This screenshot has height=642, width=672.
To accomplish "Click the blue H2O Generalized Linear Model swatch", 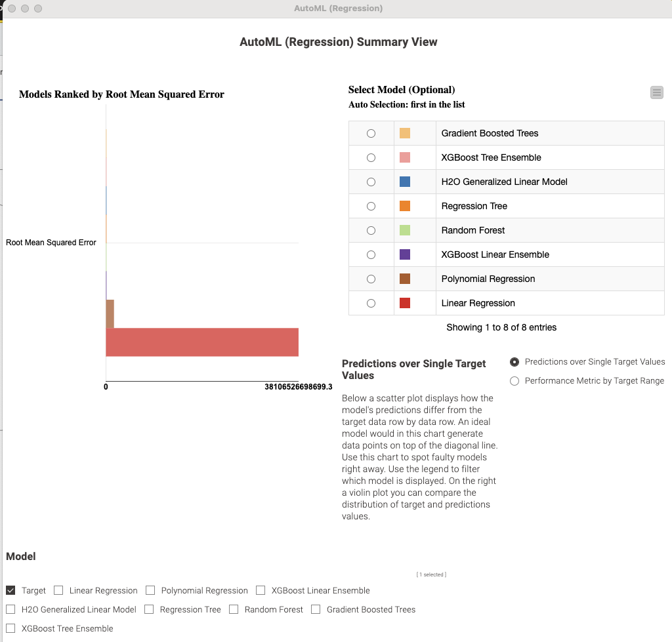I will pyautogui.click(x=405, y=182).
